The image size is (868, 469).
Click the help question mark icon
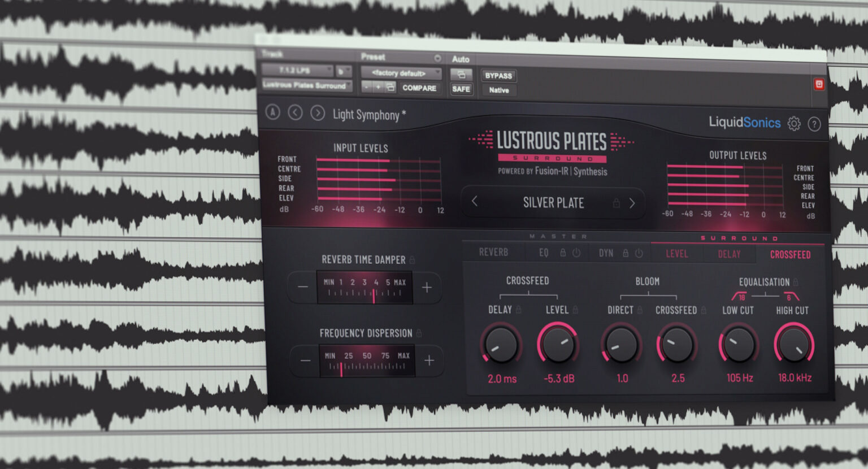[814, 123]
